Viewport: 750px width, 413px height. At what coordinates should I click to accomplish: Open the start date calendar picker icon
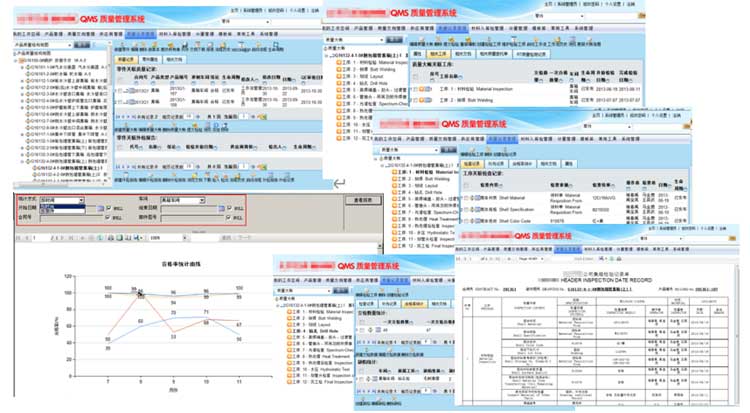(x=100, y=209)
